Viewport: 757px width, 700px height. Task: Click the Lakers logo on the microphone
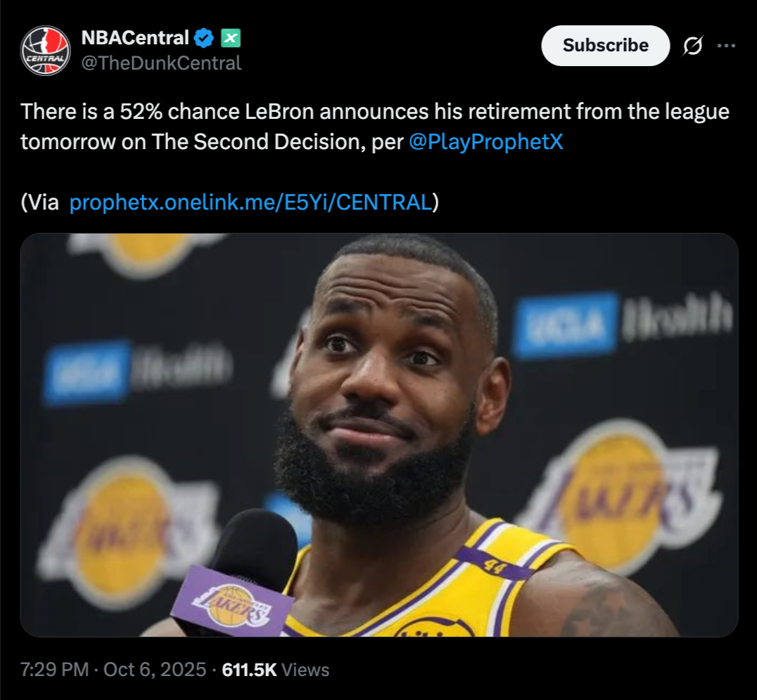(x=231, y=604)
